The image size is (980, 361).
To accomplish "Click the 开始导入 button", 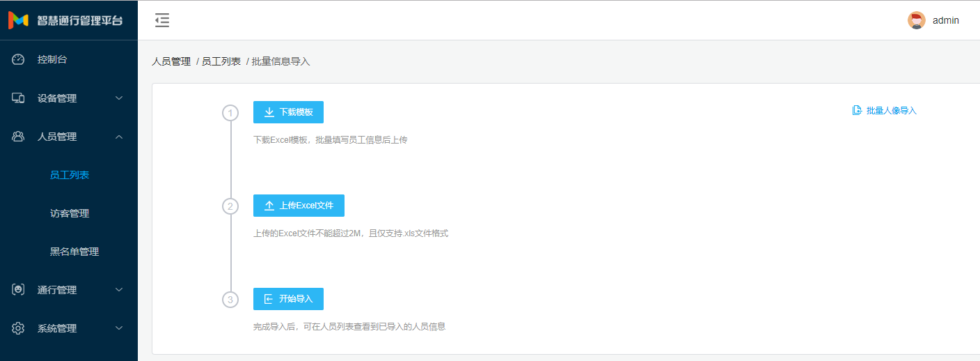I will (x=288, y=299).
